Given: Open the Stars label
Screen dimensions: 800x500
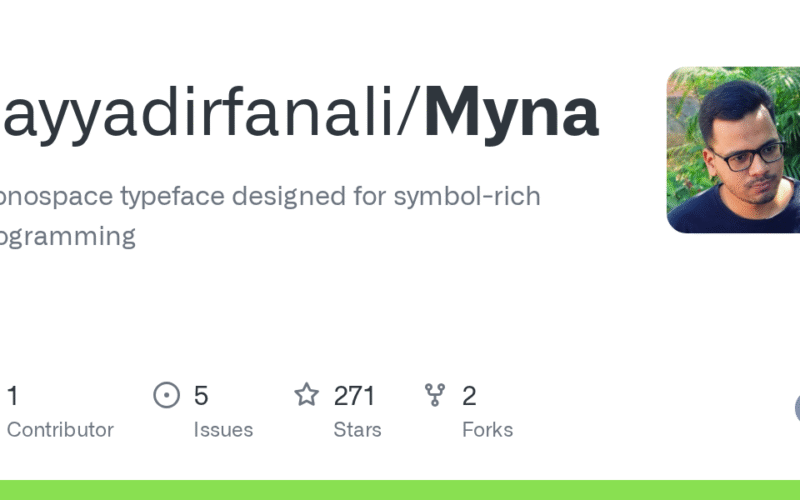Looking at the screenshot, I should [x=357, y=430].
